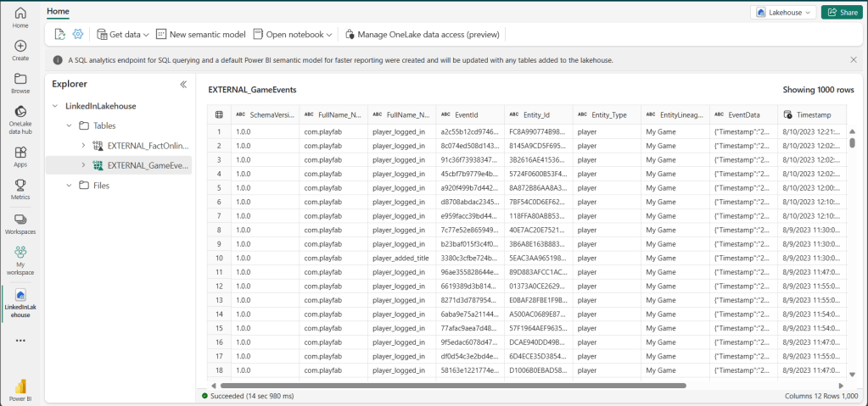Viewport: 868px width, 406px height.
Task: Switch to the Home tab
Action: point(59,11)
